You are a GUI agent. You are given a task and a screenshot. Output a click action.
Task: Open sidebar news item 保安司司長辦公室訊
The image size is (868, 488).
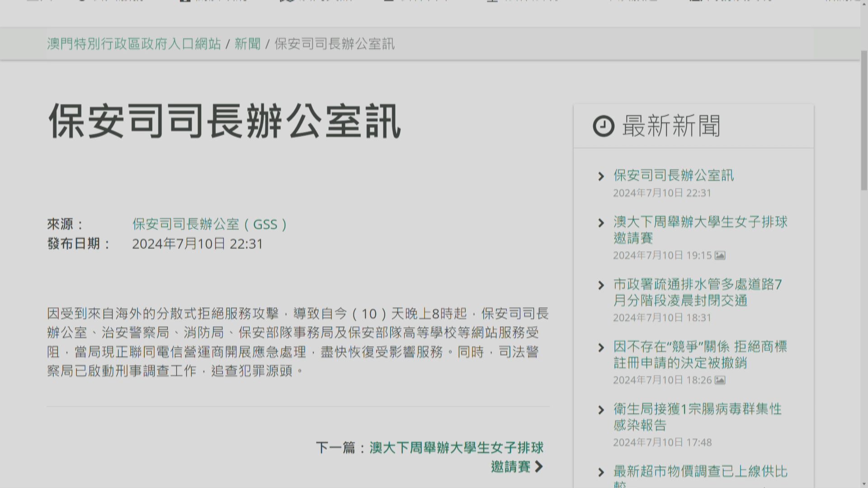[x=674, y=175]
